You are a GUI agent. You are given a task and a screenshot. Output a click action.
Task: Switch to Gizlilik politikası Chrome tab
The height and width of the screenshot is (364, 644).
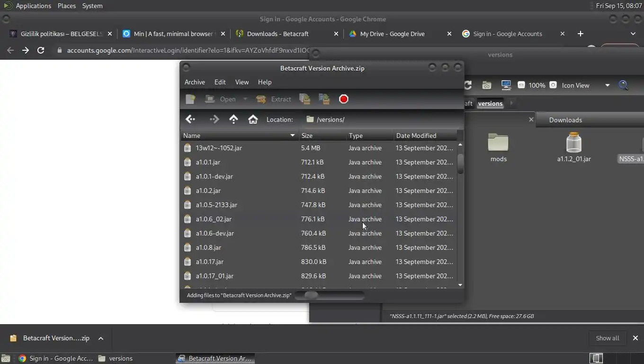[x=62, y=34]
